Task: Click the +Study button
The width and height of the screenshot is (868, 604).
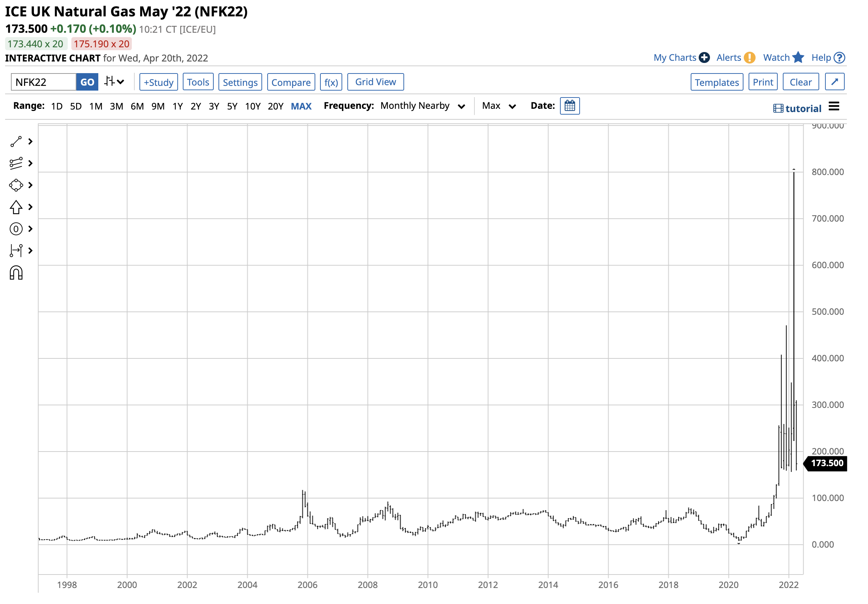Action: pos(158,82)
